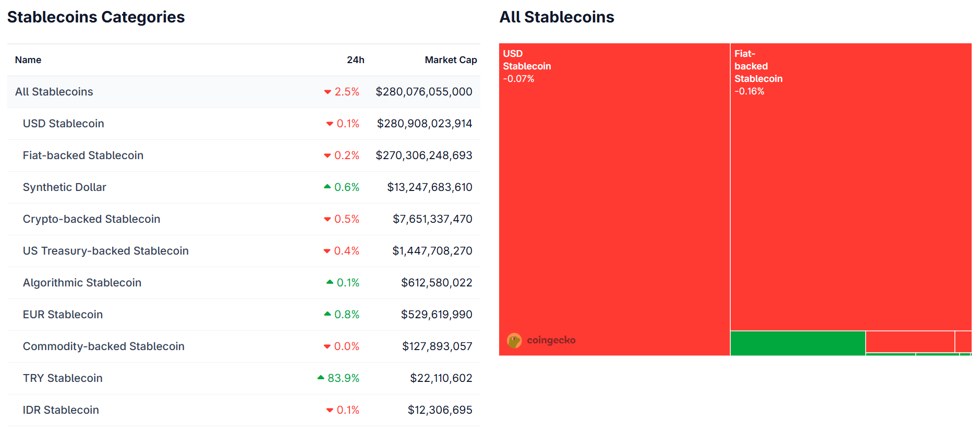
Task: Click the small red treemap block beside the green one
Action: 910,342
